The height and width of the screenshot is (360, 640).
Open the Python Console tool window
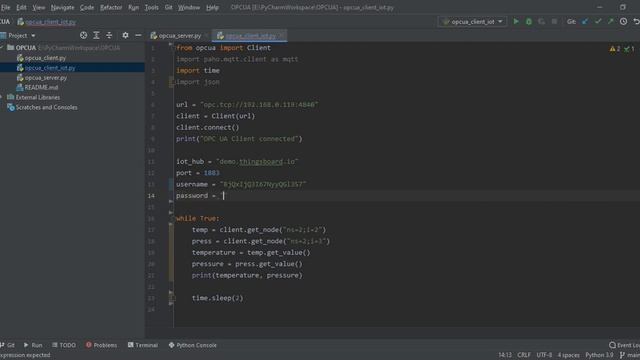(192, 345)
